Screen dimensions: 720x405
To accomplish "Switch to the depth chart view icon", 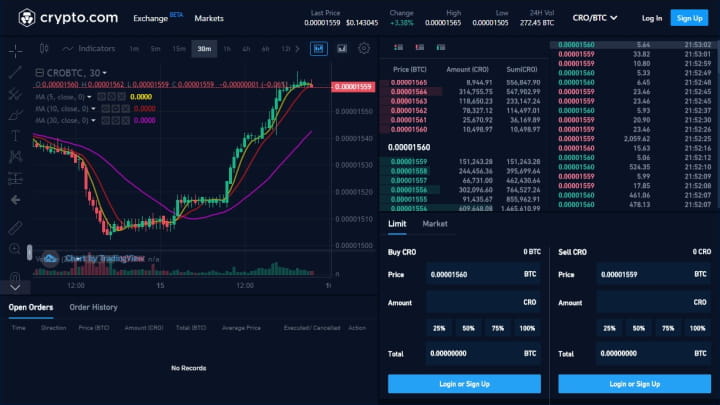I will pyautogui.click(x=342, y=48).
